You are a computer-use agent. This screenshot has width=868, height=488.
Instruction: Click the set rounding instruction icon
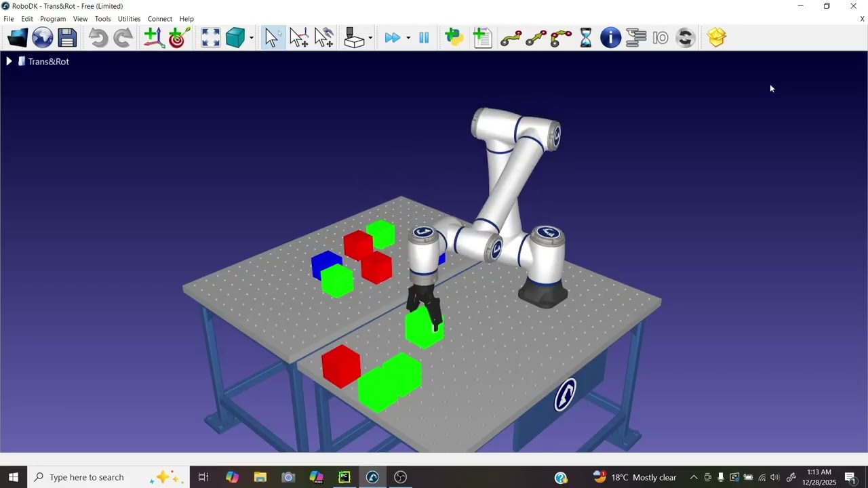coord(685,38)
